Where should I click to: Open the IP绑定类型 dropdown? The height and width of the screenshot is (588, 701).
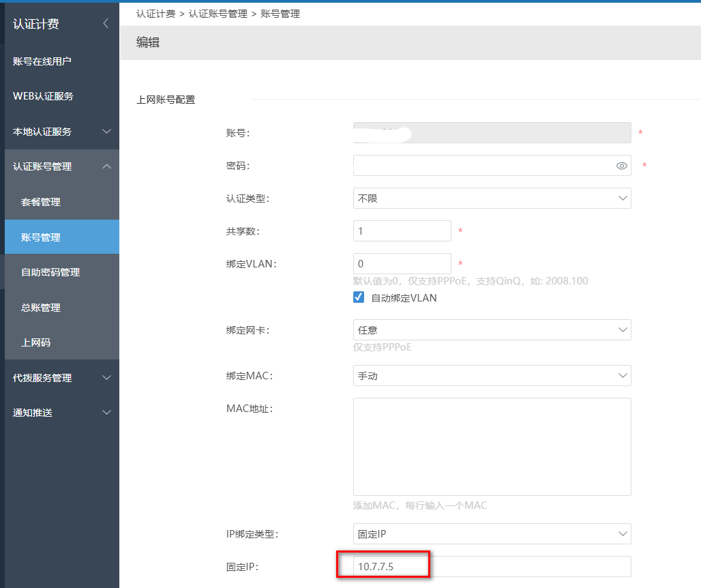(x=492, y=534)
